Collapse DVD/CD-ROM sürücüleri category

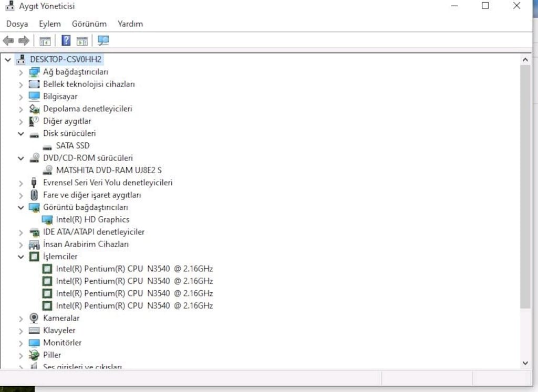(x=21, y=158)
